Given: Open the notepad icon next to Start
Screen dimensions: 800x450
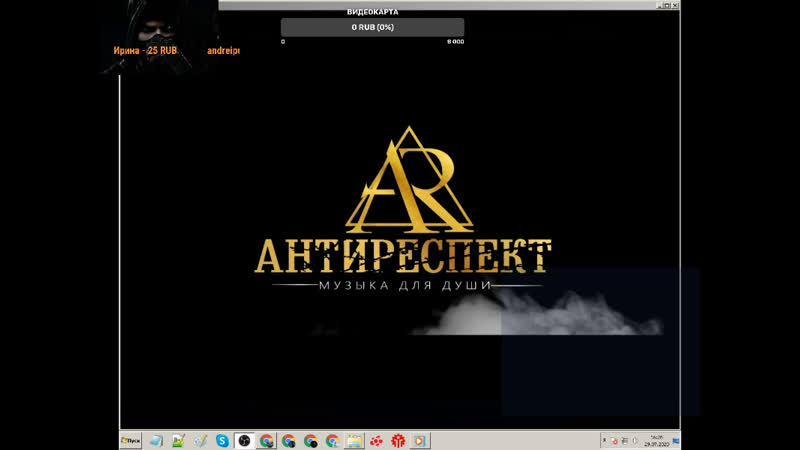Looking at the screenshot, I should click(156, 440).
